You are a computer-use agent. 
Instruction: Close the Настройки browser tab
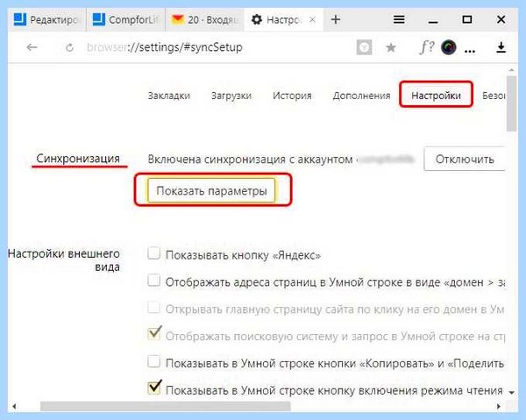pyautogui.click(x=312, y=20)
